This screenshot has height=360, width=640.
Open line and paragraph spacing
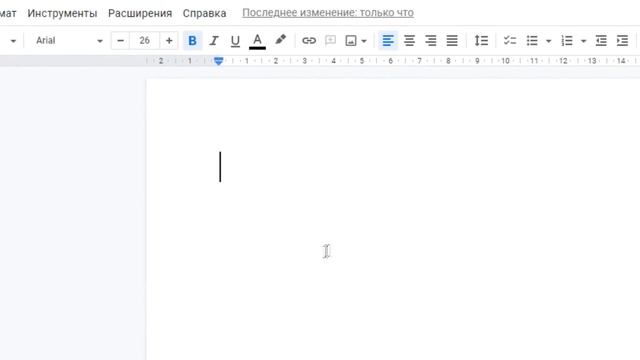(x=481, y=40)
